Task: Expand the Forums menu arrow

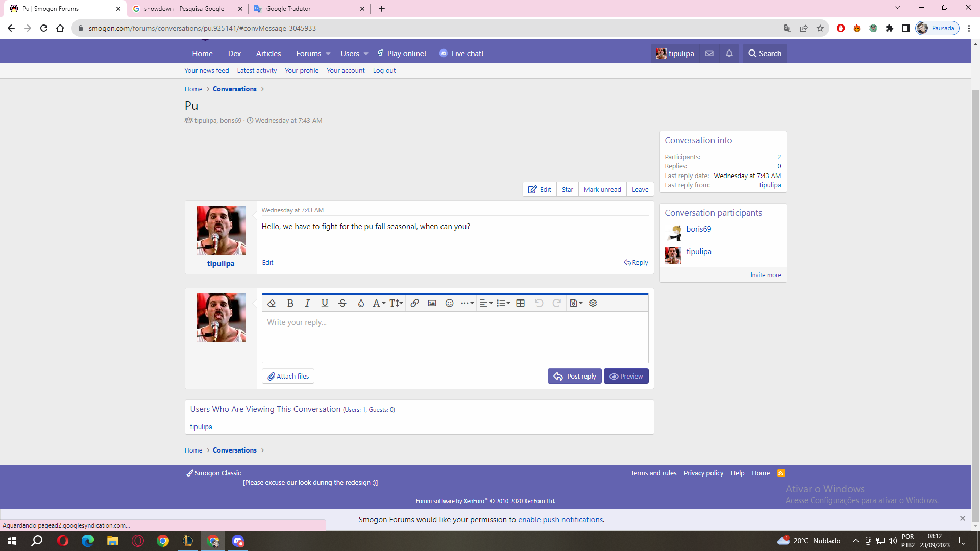Action: coord(328,54)
